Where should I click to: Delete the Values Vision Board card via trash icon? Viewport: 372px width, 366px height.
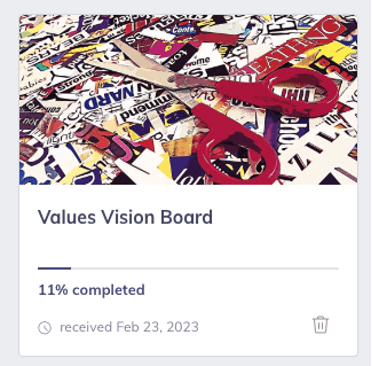pyautogui.click(x=320, y=325)
